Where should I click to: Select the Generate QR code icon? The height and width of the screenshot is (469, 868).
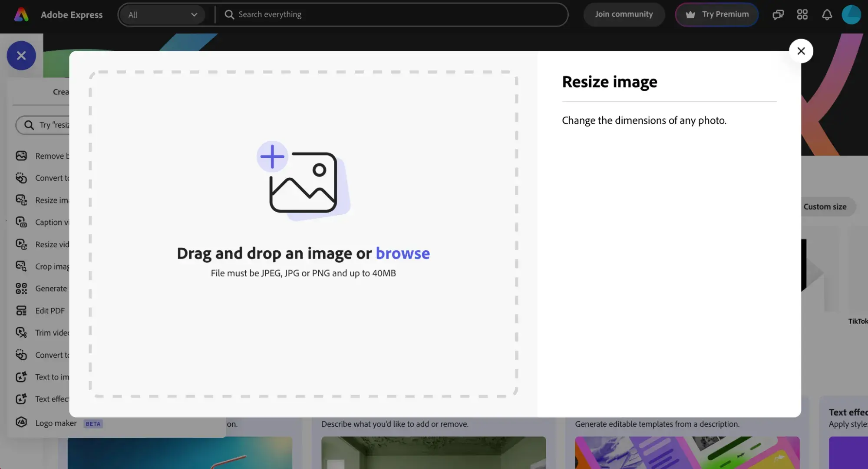21,288
